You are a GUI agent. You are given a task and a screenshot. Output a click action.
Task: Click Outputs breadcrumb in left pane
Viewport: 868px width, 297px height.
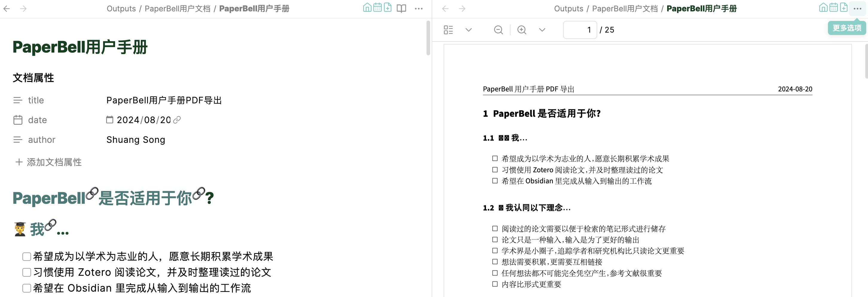[x=121, y=9]
